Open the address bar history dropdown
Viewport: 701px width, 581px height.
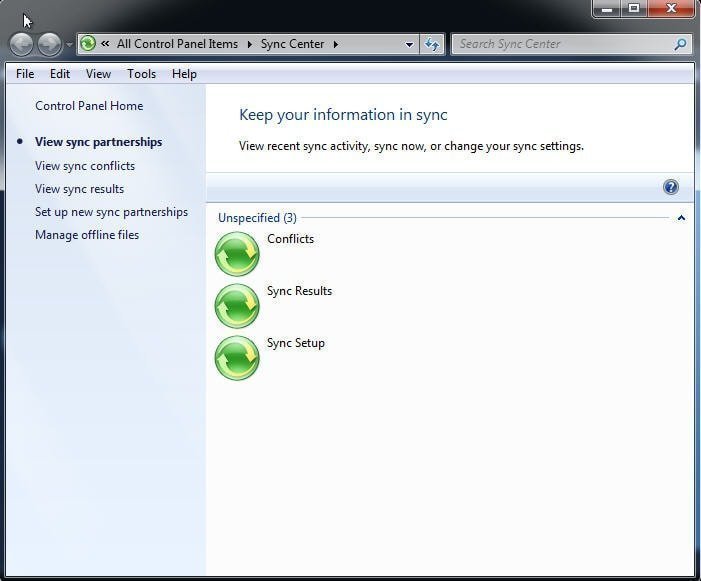point(409,44)
